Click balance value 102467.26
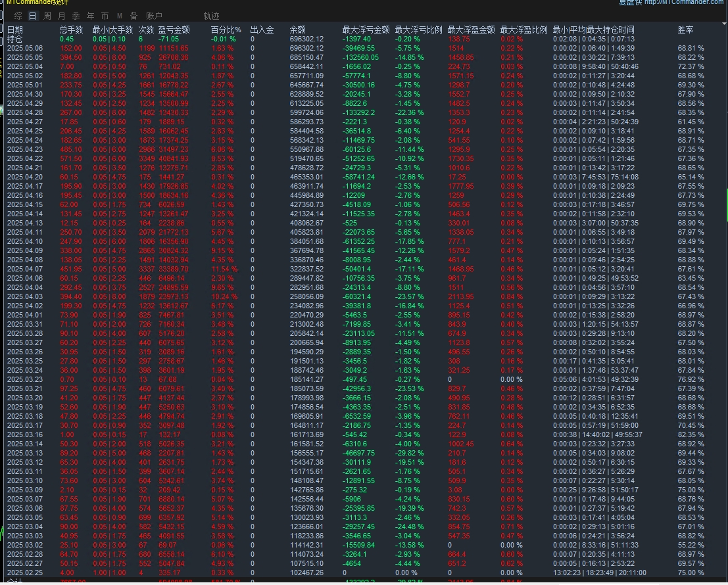Screen dimensions: 728x585 click(306, 573)
